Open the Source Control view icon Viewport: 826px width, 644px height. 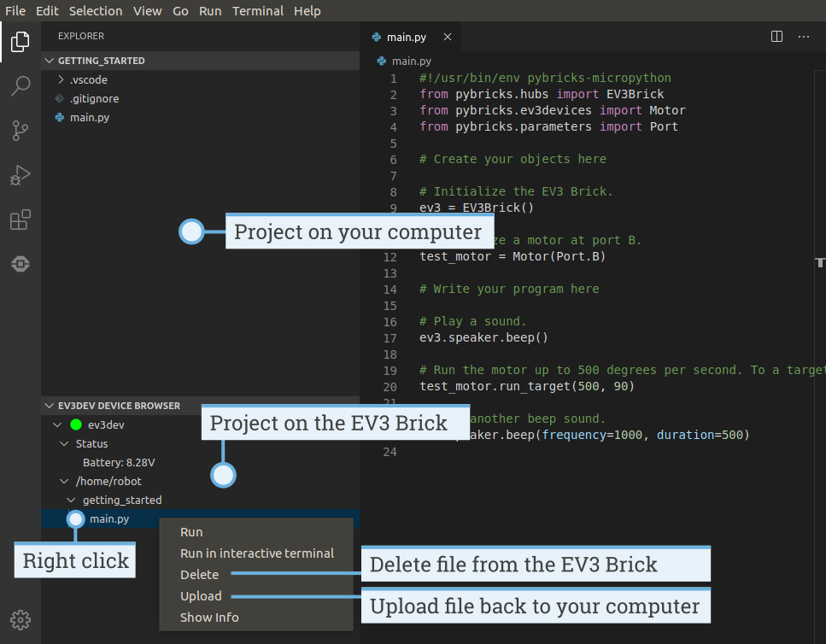pyautogui.click(x=21, y=131)
